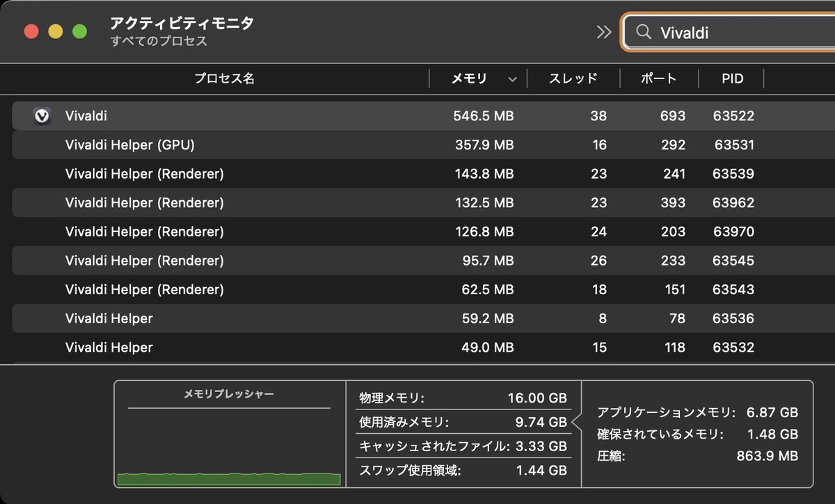Expand hidden toolbar items with double chevron
The height and width of the screenshot is (504, 835).
604,32
